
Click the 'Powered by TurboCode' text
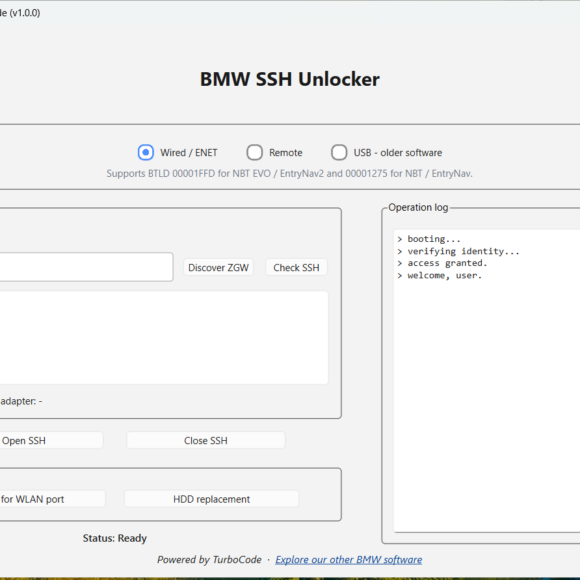209,560
